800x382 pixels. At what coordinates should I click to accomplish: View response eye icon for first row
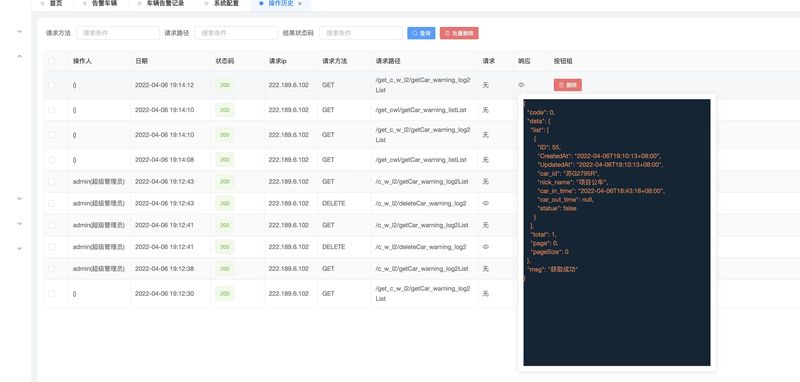coord(521,85)
